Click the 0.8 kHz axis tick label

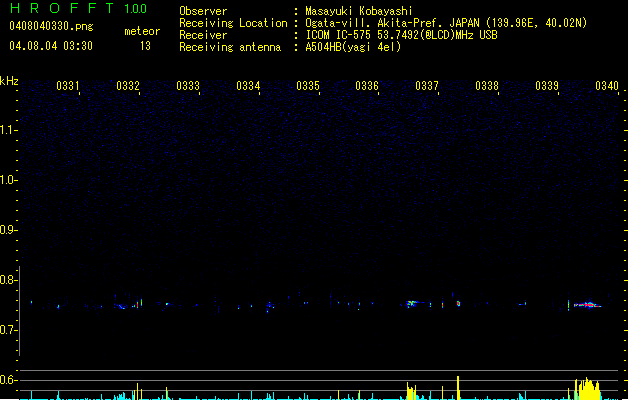[x=7, y=280]
